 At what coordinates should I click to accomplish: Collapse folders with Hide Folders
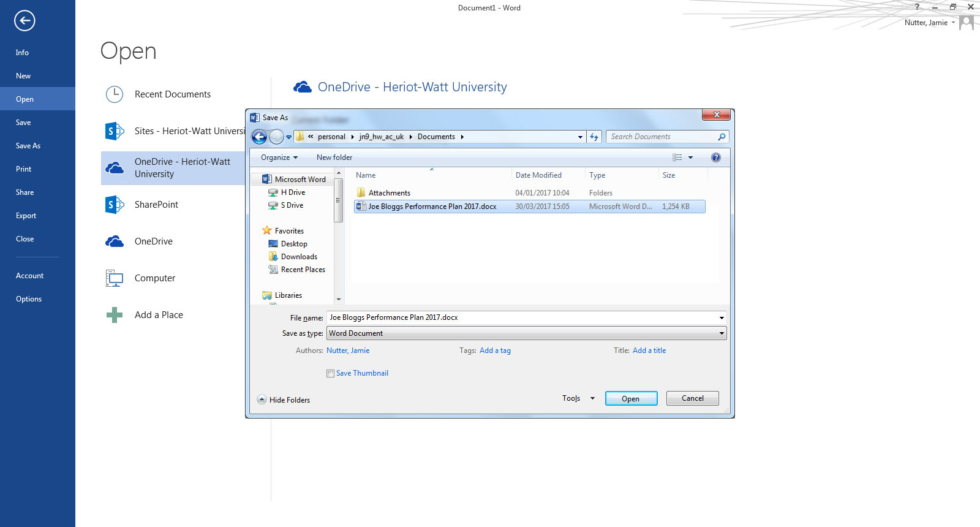pos(284,400)
